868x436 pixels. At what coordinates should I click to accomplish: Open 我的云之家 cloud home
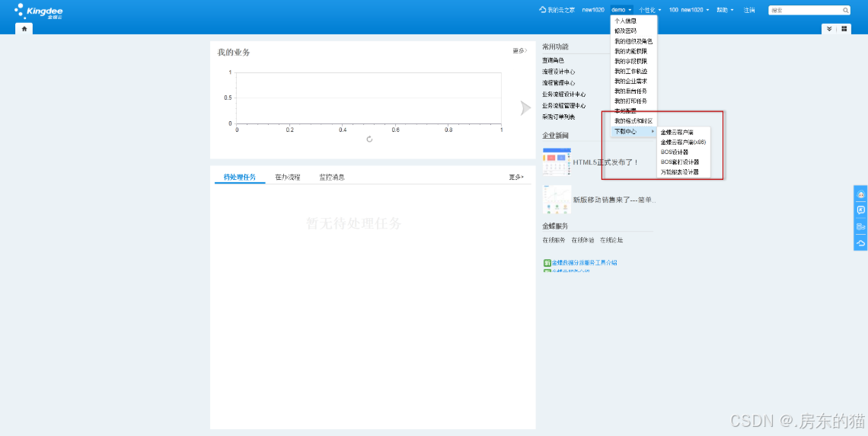[557, 10]
